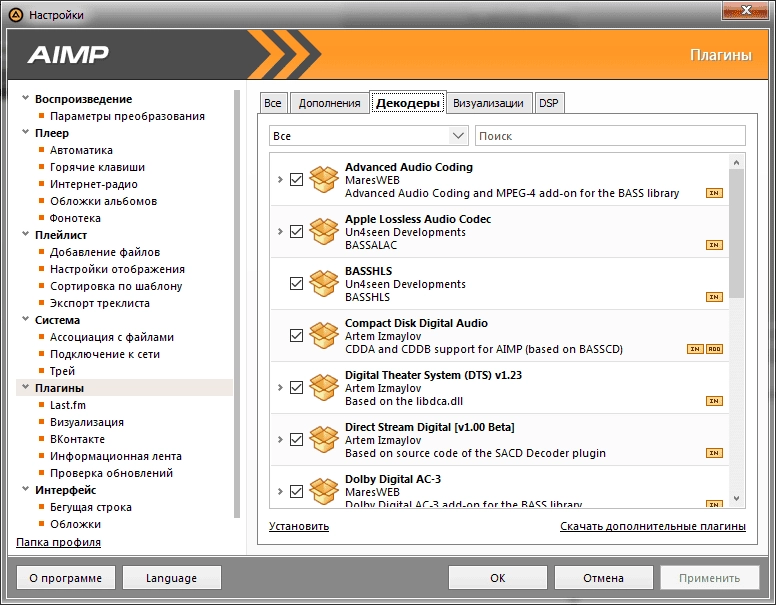776x605 pixels.
Task: Open Проверка обновлений settings
Action: pos(111,473)
